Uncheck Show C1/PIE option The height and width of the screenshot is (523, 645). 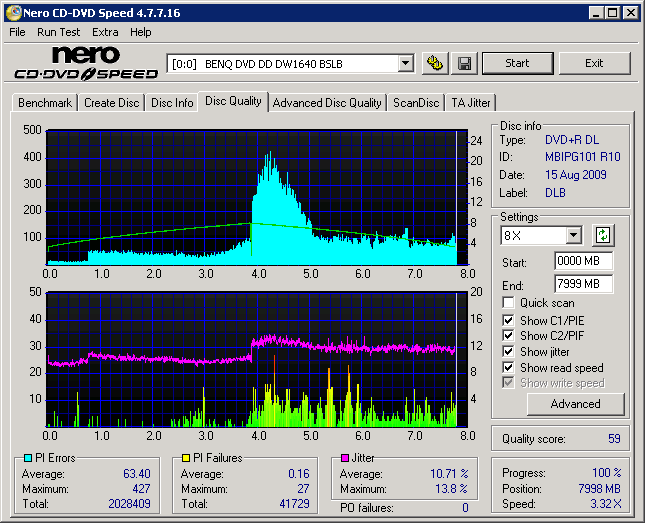tap(509, 320)
